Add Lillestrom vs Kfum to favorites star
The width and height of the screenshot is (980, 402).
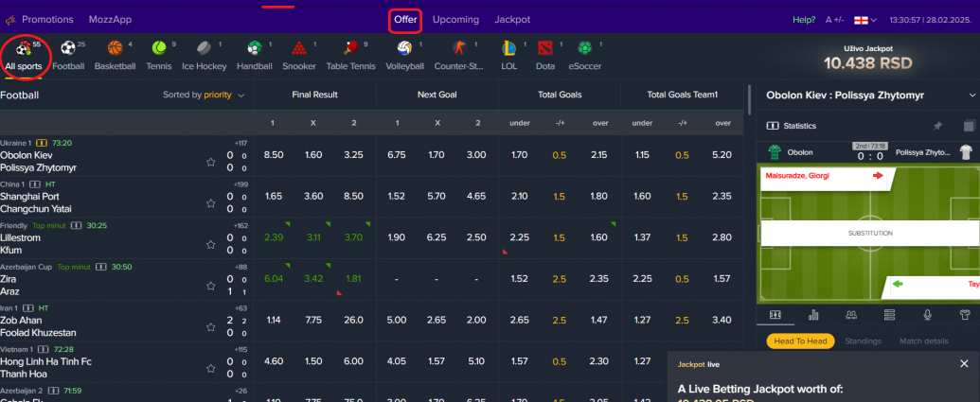click(x=211, y=245)
